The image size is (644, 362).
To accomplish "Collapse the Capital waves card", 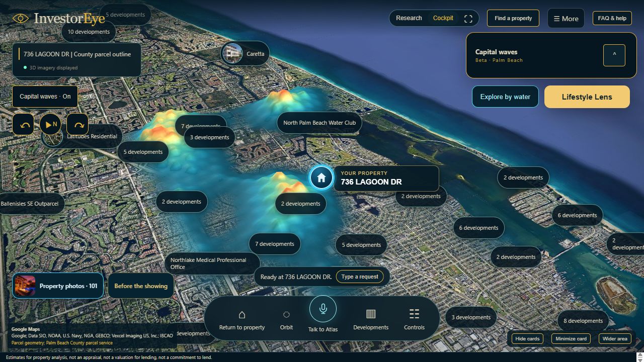I will coord(614,55).
